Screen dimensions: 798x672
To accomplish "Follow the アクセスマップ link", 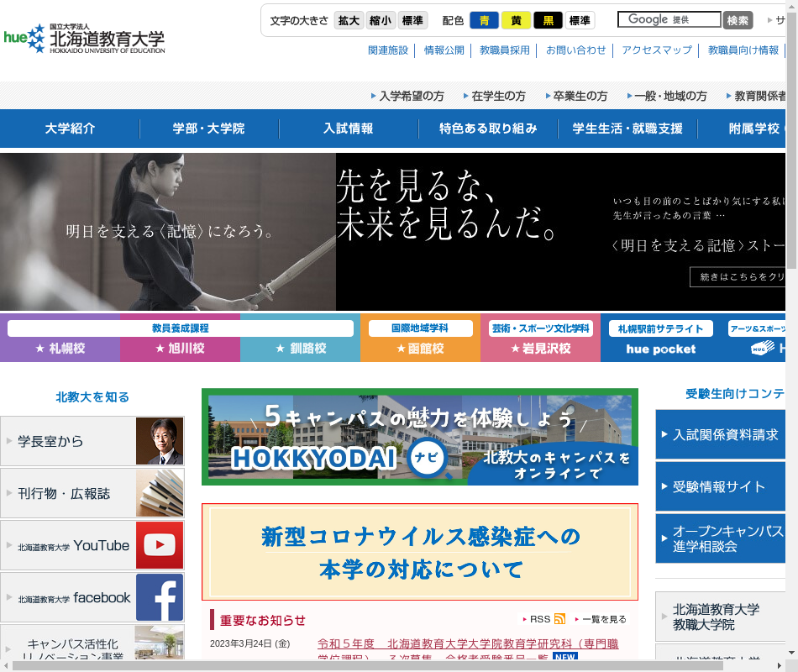I will click(656, 50).
